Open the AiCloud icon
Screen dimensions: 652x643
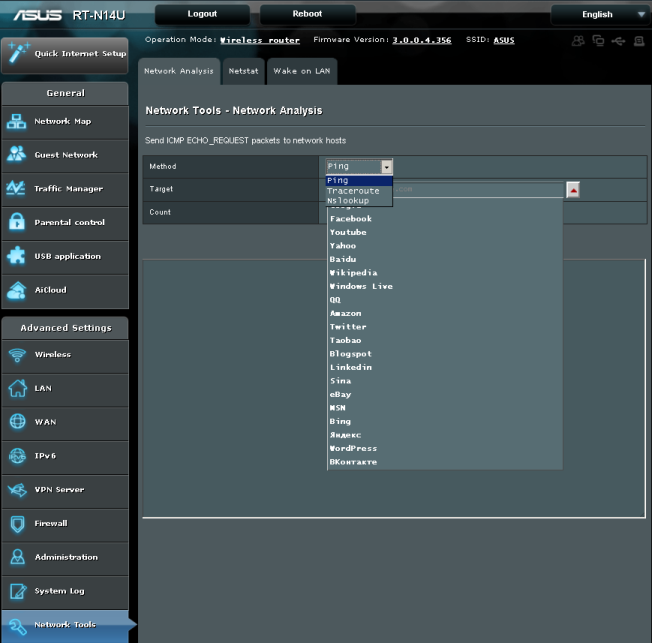coord(17,290)
